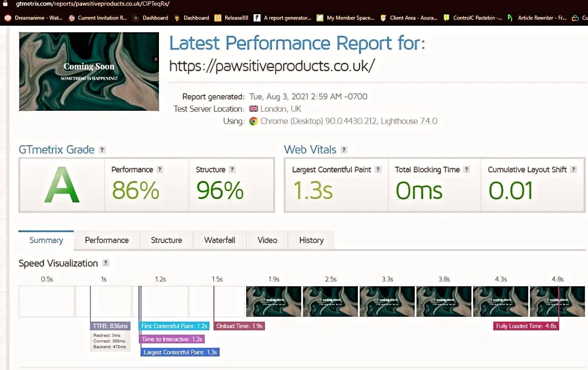Open the Waterfall tab

220,240
